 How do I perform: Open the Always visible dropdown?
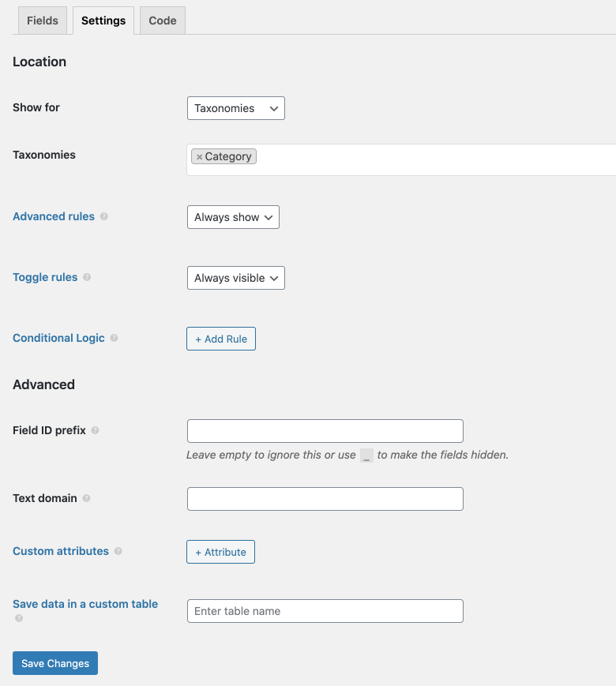pos(236,278)
